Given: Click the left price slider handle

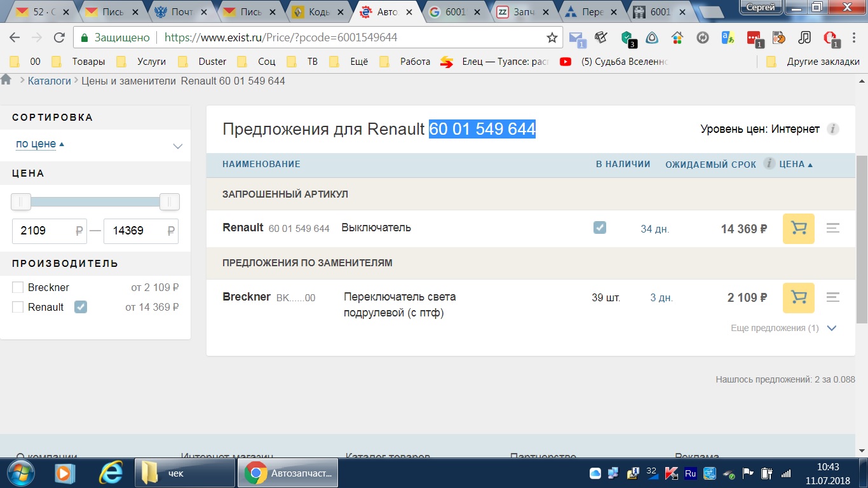Looking at the screenshot, I should [21, 202].
